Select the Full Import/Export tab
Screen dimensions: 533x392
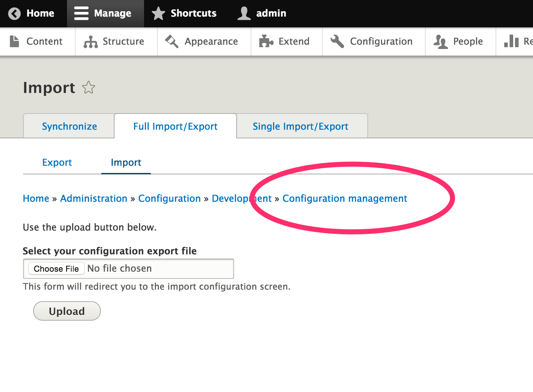click(175, 126)
